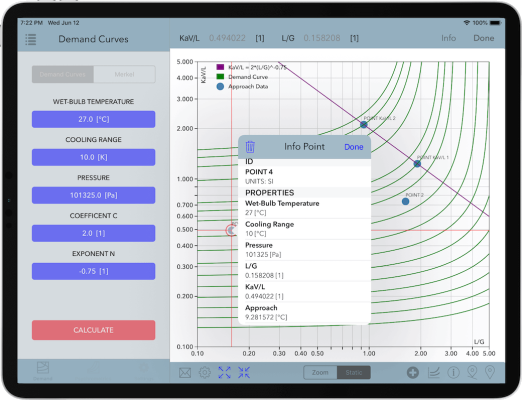The width and height of the screenshot is (522, 400).
Task: Tap Info in the top bar
Action: 448,38
